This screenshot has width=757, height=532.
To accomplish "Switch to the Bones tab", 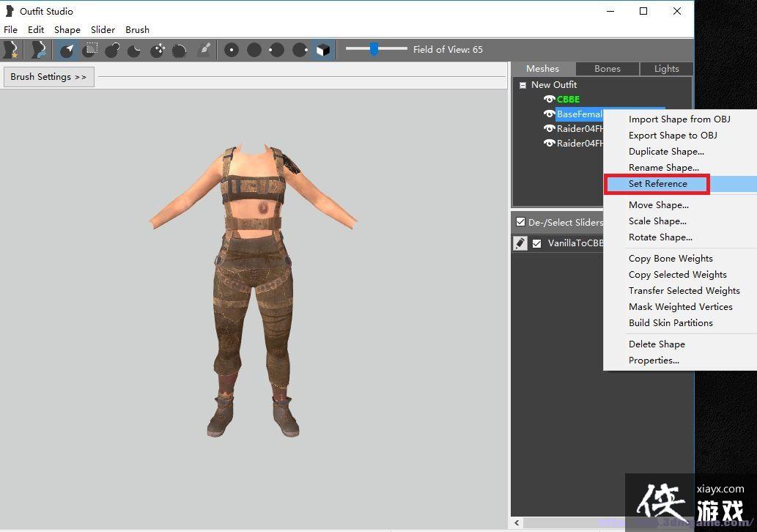I will [607, 69].
